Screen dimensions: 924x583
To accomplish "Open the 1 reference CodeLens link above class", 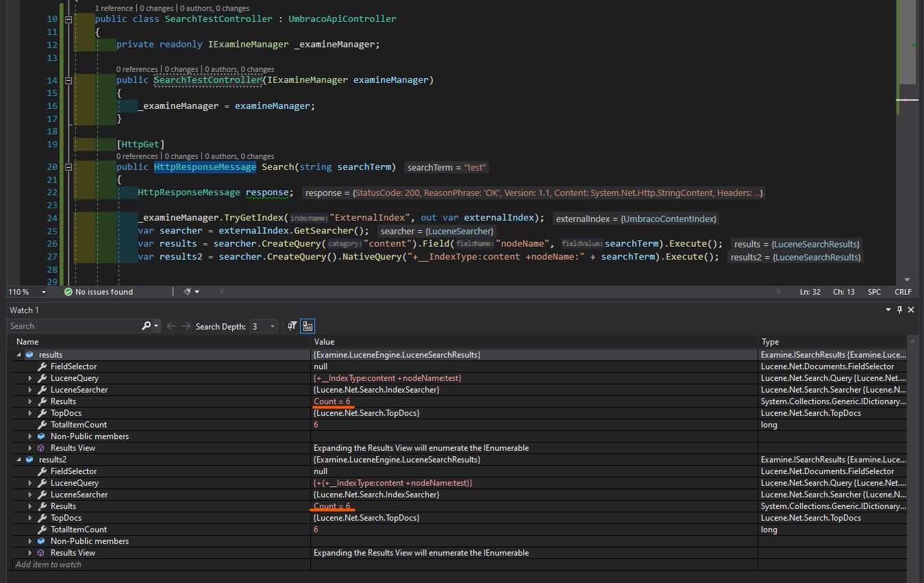I will click(x=115, y=8).
